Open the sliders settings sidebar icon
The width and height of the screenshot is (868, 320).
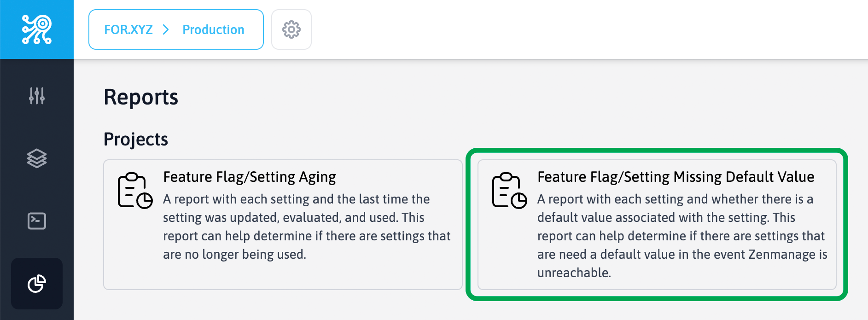click(x=37, y=96)
